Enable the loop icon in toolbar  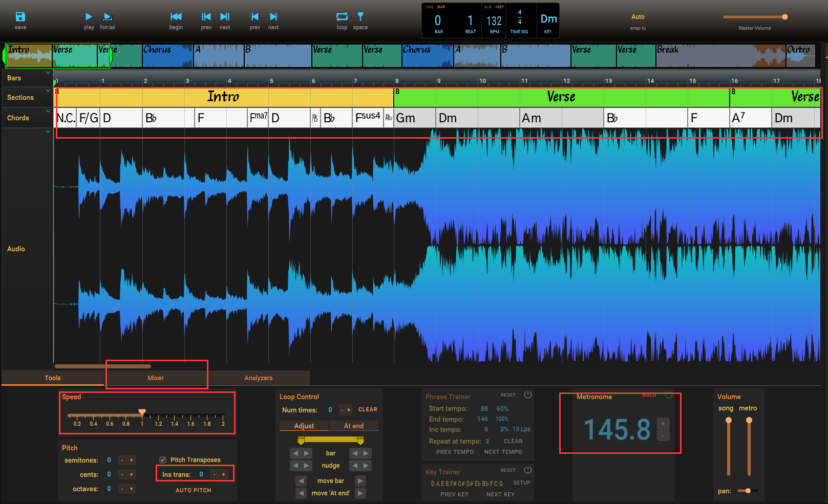pyautogui.click(x=342, y=17)
